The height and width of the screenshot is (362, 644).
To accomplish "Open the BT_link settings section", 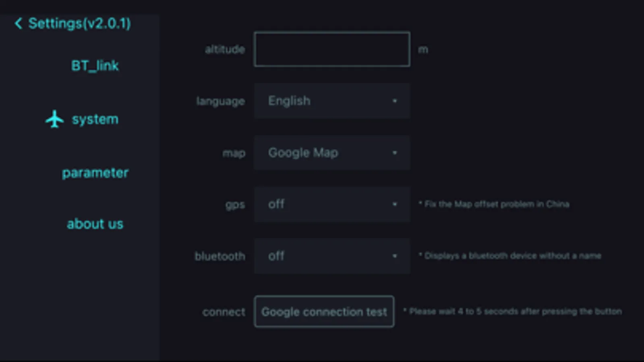I will coord(95,66).
